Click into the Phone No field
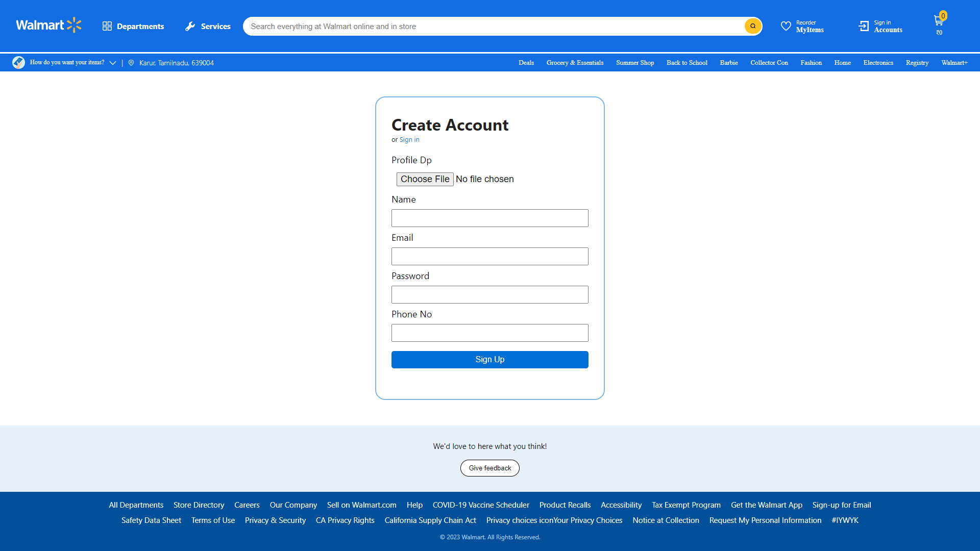This screenshot has width=980, height=551. click(489, 333)
